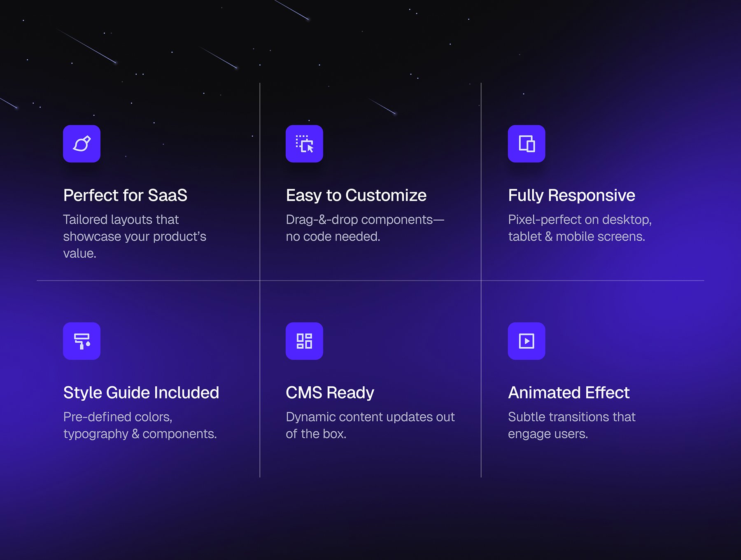
Task: Click the 'Pre-defined colors, typography' description
Action: (x=140, y=425)
